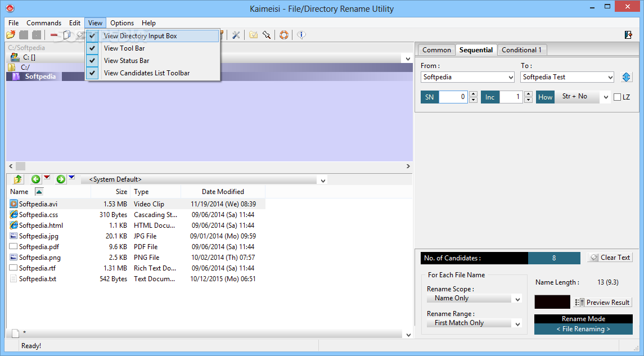Click in the Inc number field
The width and height of the screenshot is (644, 356).
[511, 97]
